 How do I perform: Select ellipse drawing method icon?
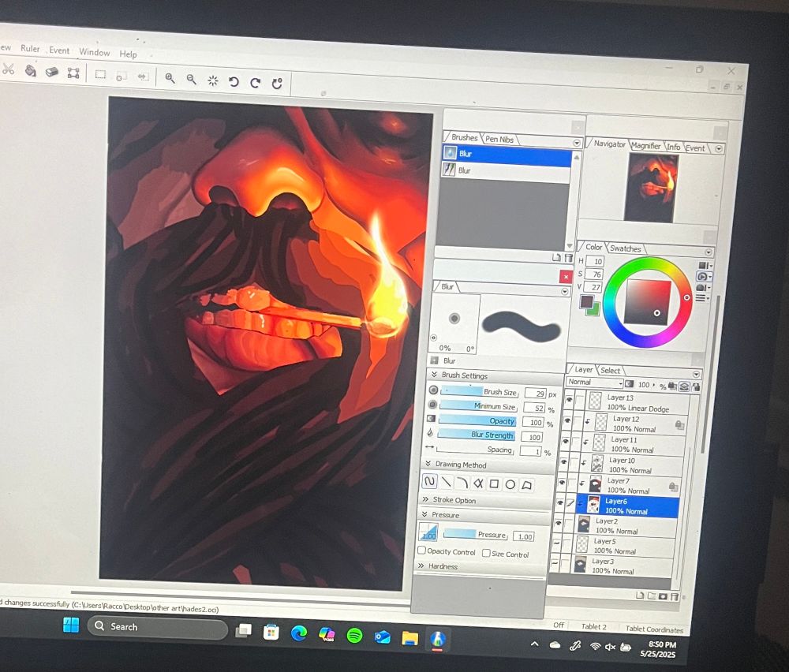click(510, 485)
